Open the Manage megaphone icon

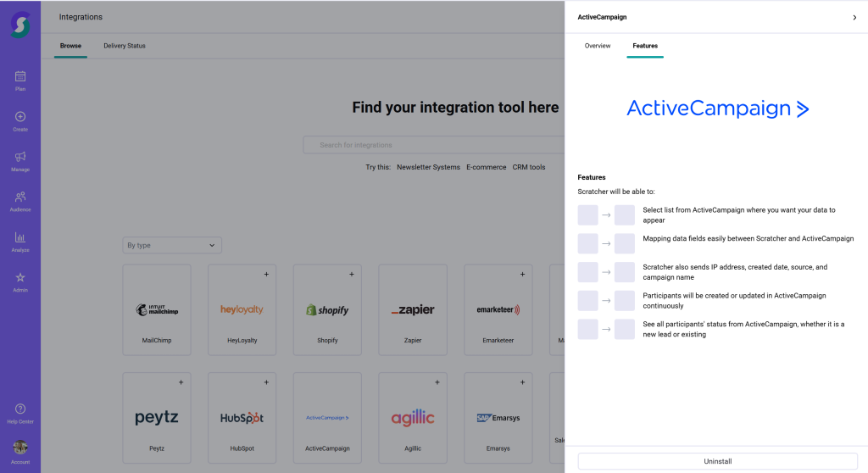[x=20, y=157]
